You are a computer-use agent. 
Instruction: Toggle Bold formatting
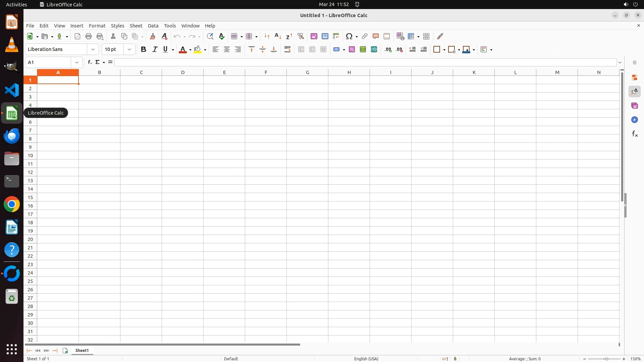click(x=144, y=50)
